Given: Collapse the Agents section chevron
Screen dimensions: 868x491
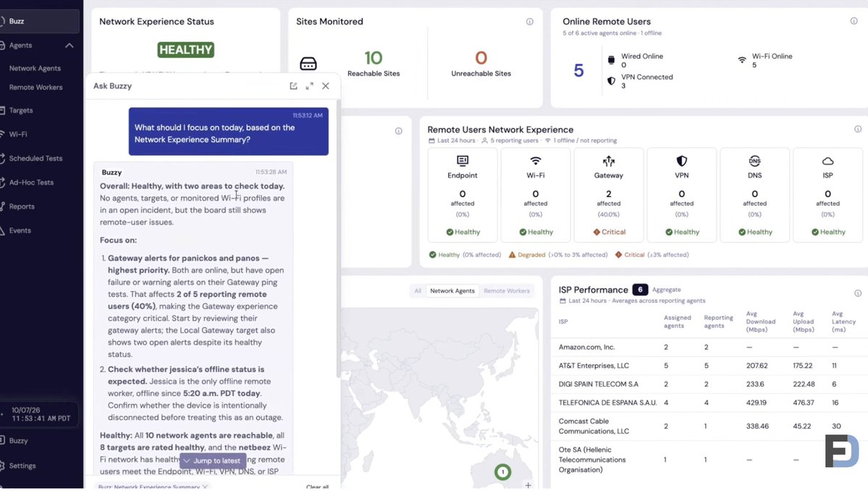Looking at the screenshot, I should click(69, 46).
